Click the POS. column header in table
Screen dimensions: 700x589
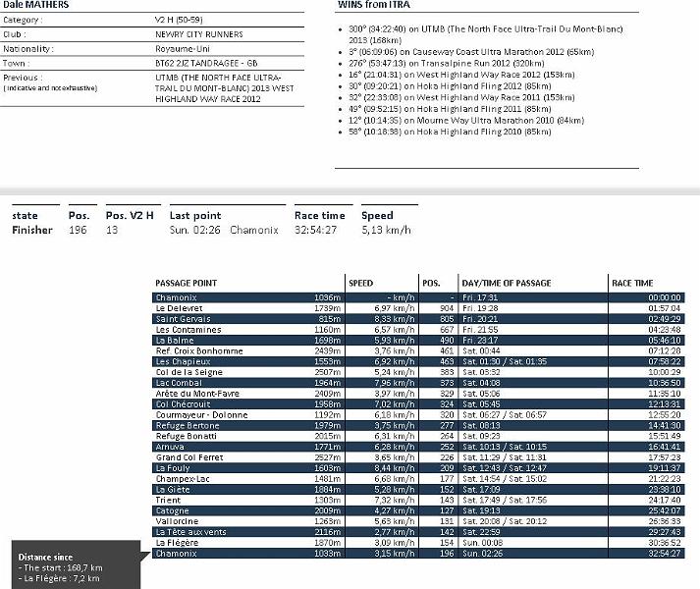coord(431,284)
